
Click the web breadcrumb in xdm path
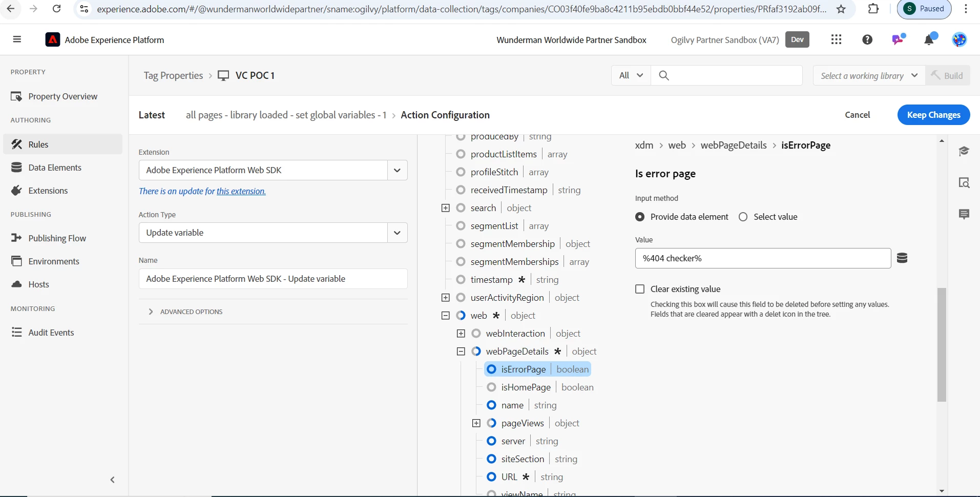677,145
